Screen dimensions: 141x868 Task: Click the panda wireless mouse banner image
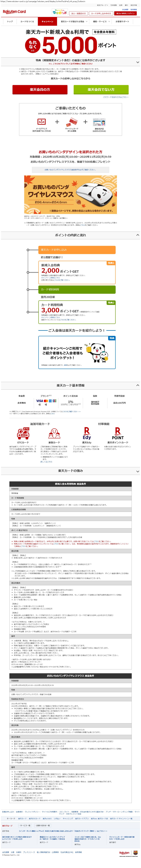pos(70,194)
